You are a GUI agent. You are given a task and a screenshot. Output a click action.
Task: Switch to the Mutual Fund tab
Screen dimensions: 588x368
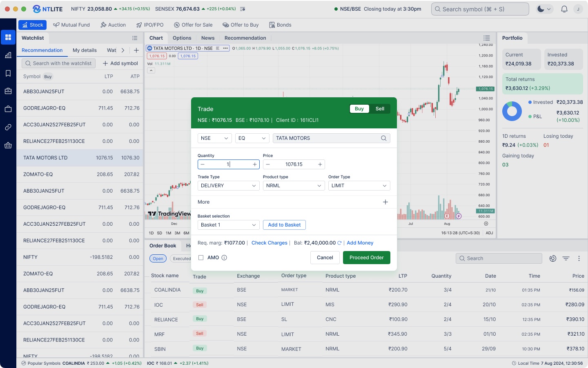click(71, 25)
